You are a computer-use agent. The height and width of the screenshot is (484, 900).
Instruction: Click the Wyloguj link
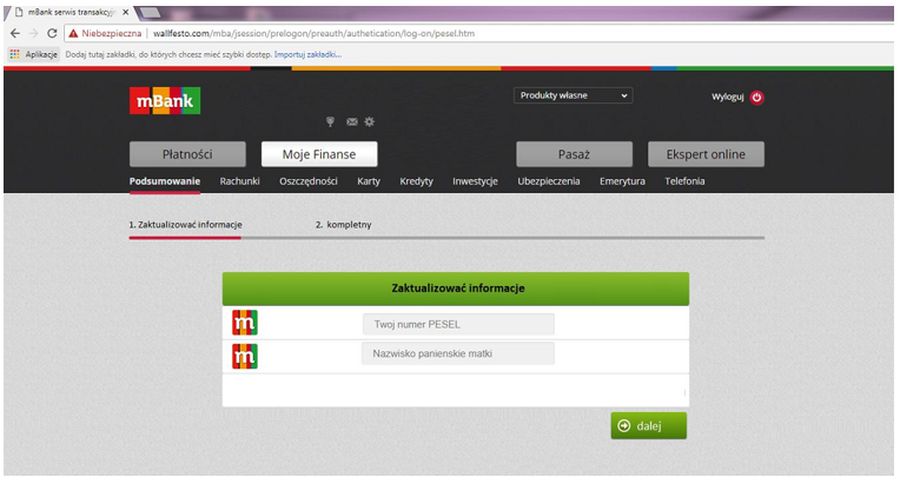727,97
